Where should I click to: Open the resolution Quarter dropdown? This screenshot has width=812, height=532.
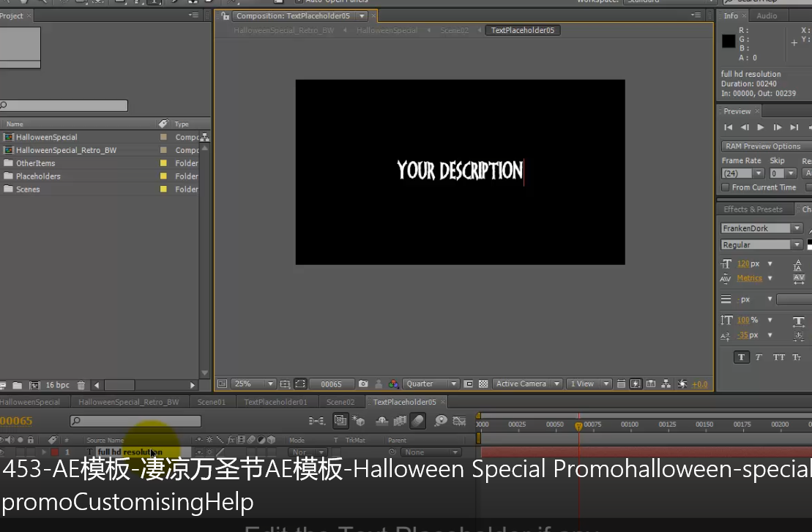[x=431, y=383]
